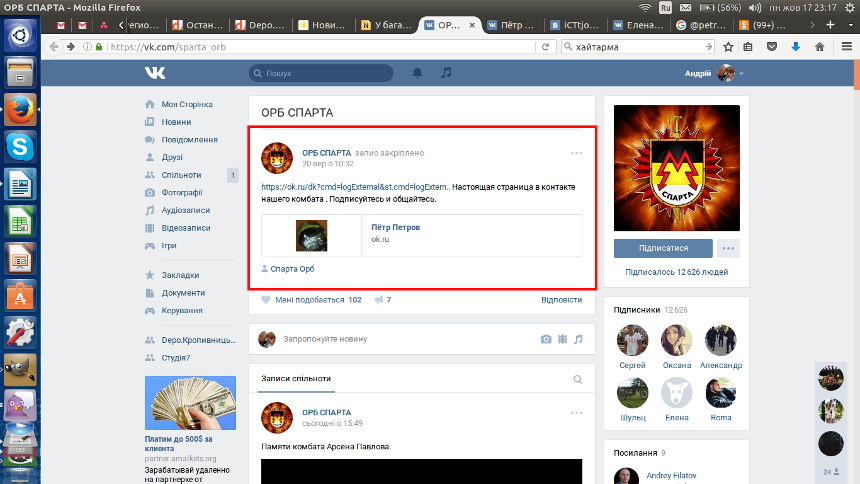Open Депо.Кропивницьк... community link
This screenshot has height=484, width=860.
tap(198, 340)
